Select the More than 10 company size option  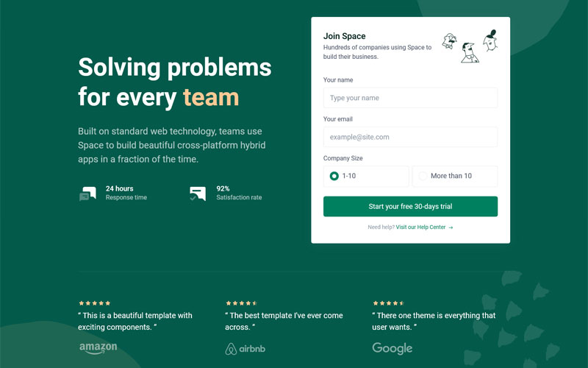point(423,176)
